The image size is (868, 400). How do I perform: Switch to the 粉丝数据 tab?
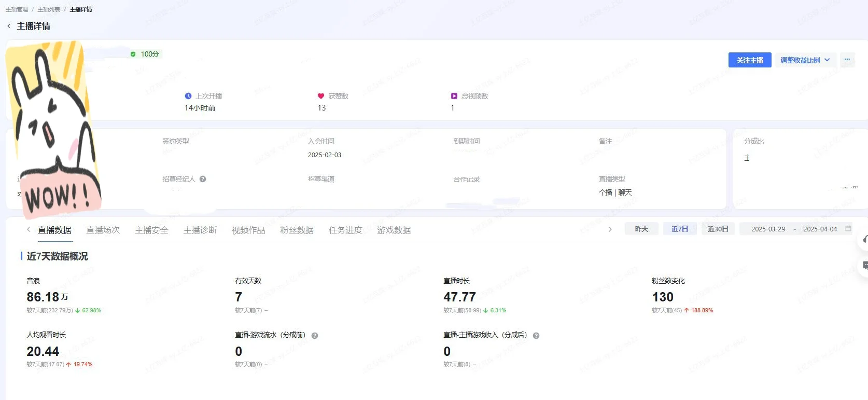pyautogui.click(x=297, y=230)
